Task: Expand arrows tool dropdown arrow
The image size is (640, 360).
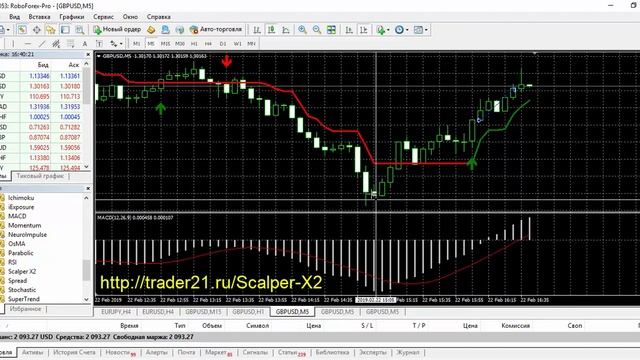Action: pyautogui.click(x=121, y=44)
